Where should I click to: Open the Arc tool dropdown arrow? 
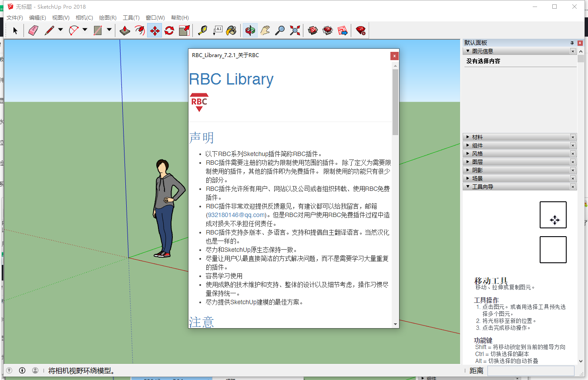tap(85, 30)
